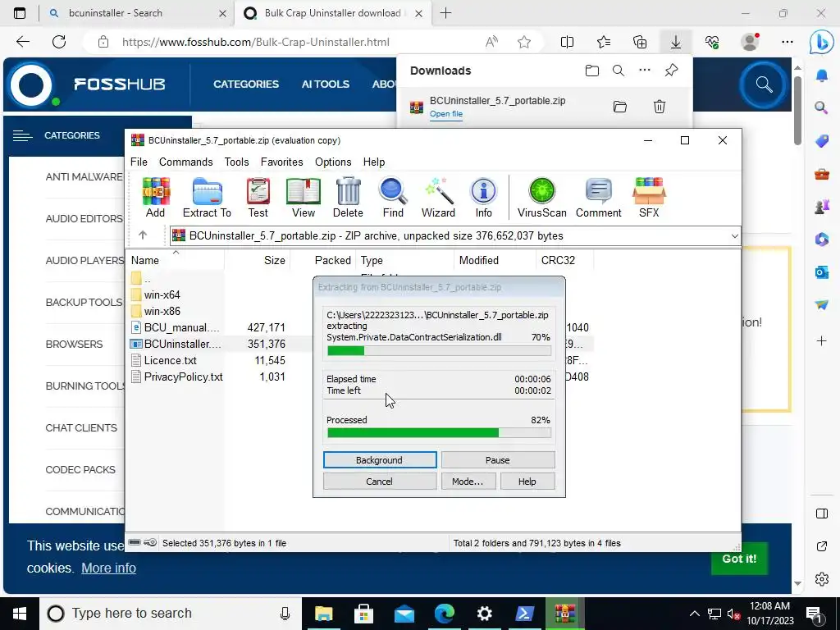Open File Explorer from taskbar

[323, 614]
